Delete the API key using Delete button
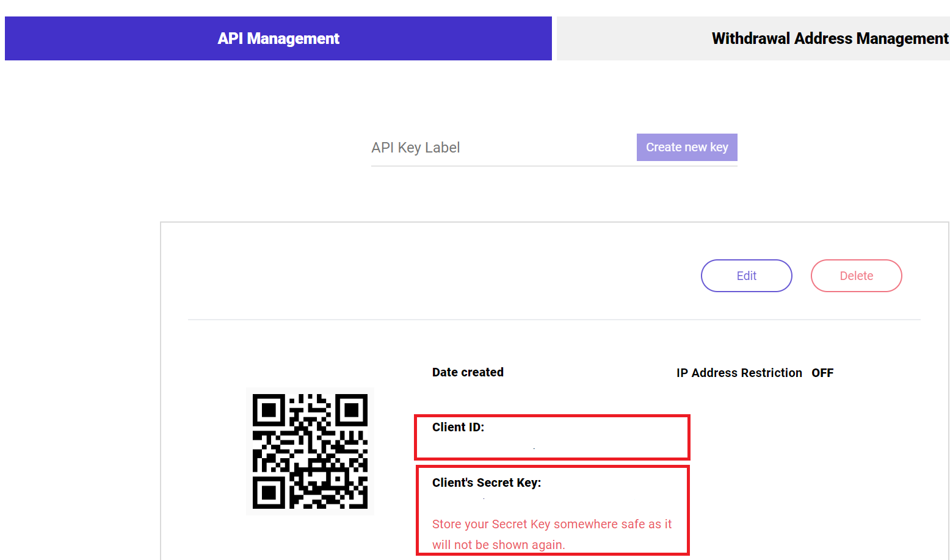This screenshot has width=950, height=560. [x=857, y=276]
